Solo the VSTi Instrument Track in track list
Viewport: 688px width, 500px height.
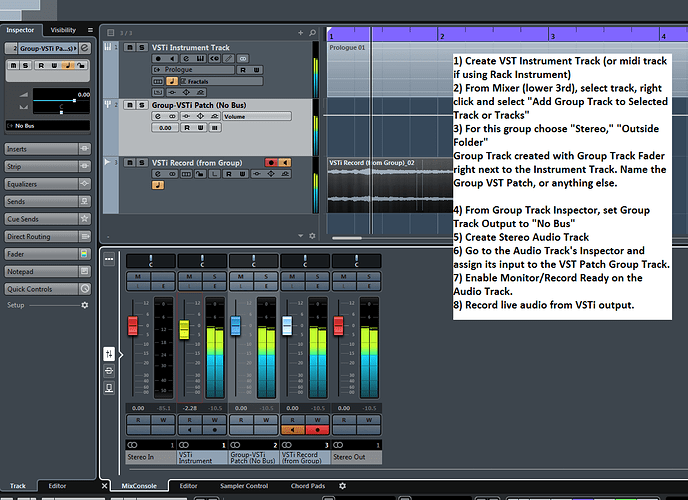click(x=142, y=47)
